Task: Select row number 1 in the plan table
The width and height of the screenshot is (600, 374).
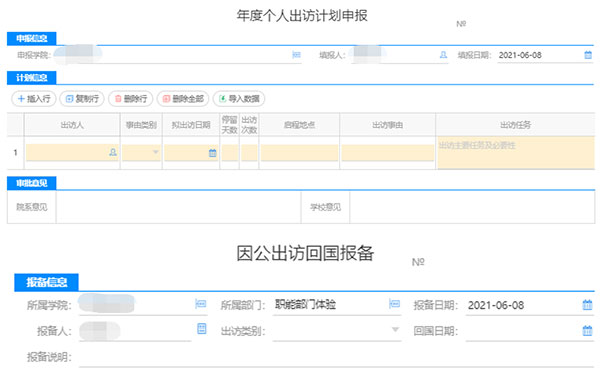Action: click(15, 152)
